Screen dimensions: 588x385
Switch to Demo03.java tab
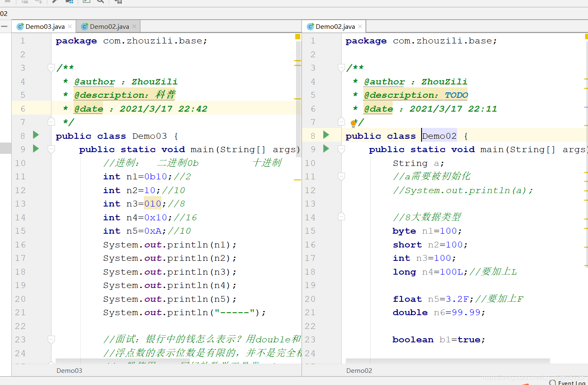point(45,26)
